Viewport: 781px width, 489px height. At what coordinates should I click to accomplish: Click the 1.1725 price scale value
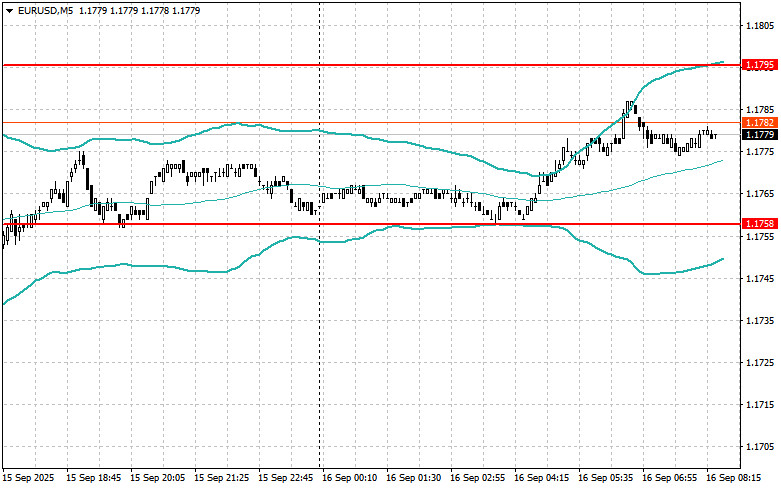tap(760, 362)
